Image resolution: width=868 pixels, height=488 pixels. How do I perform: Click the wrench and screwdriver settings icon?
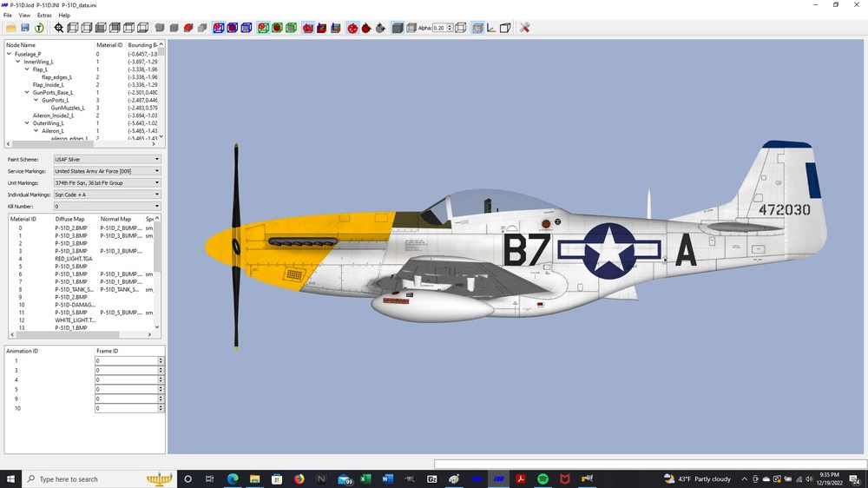[524, 28]
